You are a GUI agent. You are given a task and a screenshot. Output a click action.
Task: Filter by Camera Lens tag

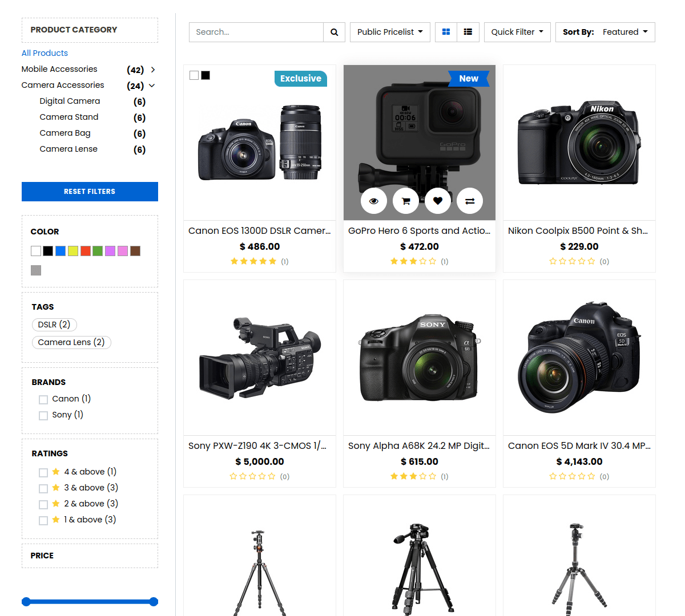point(71,342)
